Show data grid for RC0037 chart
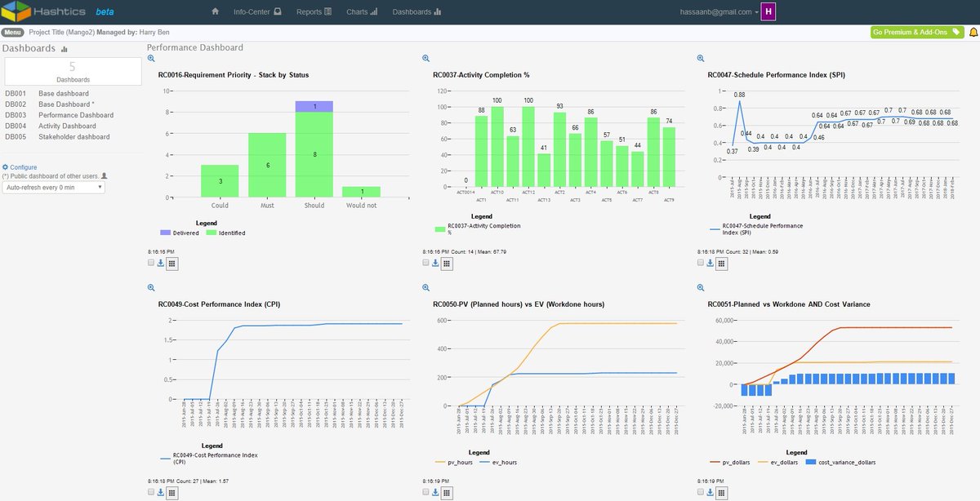980x501 pixels. [447, 263]
